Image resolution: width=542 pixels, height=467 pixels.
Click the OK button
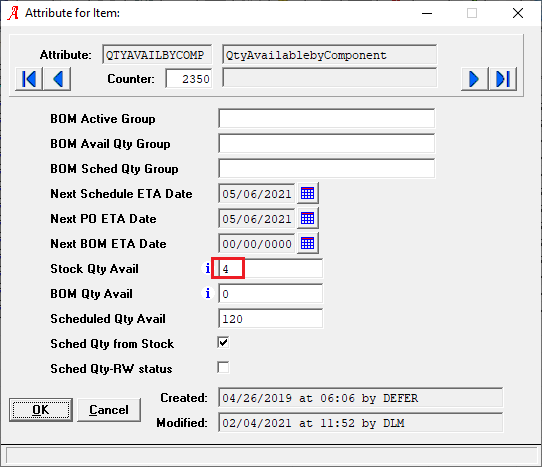[x=41, y=410]
